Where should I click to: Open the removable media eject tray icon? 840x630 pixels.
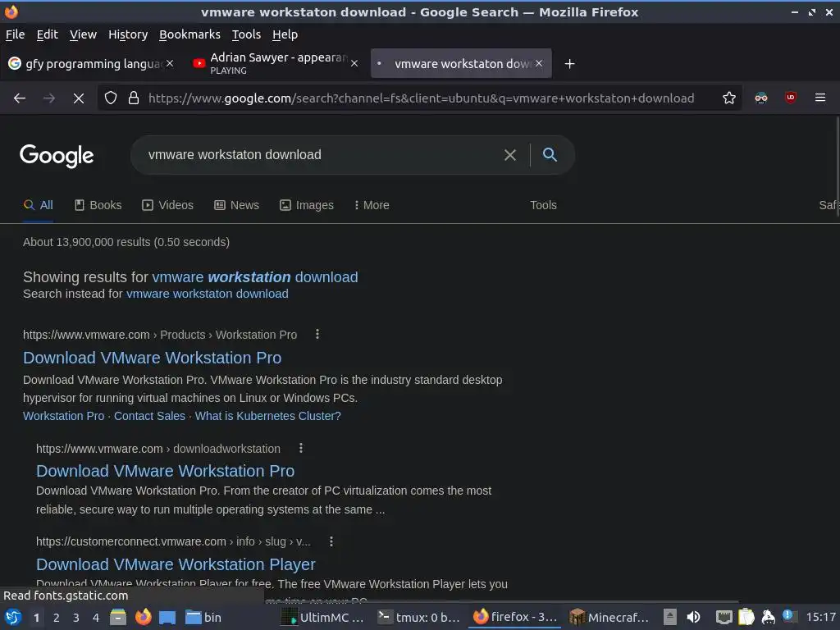point(669,617)
